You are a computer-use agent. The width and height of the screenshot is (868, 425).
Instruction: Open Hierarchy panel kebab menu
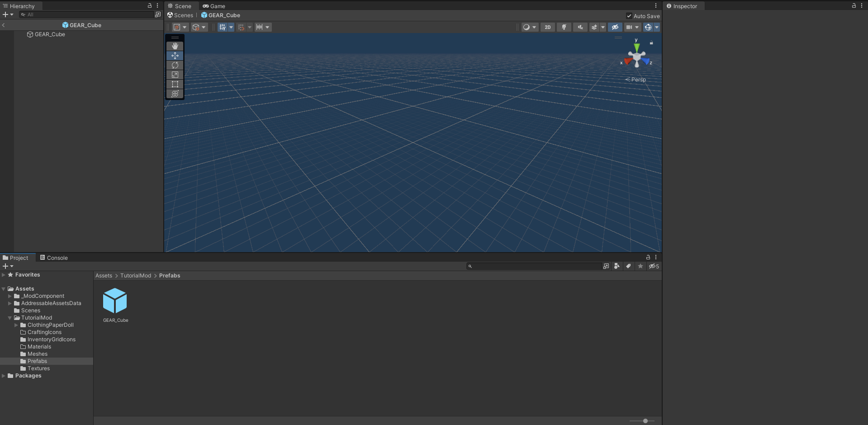(x=157, y=5)
